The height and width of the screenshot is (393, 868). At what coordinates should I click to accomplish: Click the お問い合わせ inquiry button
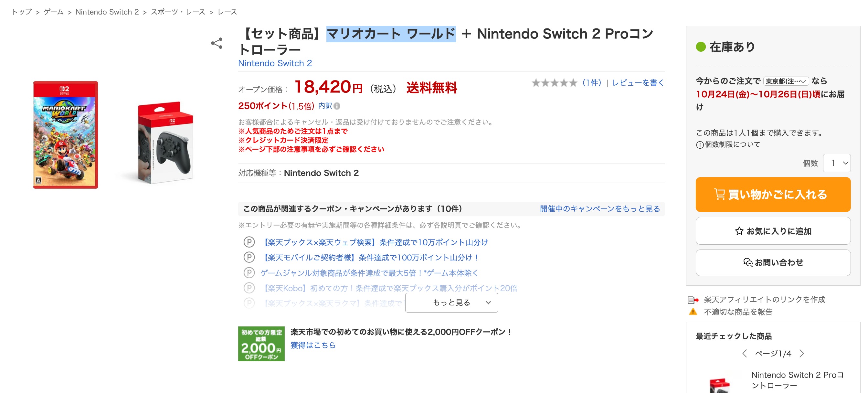click(x=773, y=262)
